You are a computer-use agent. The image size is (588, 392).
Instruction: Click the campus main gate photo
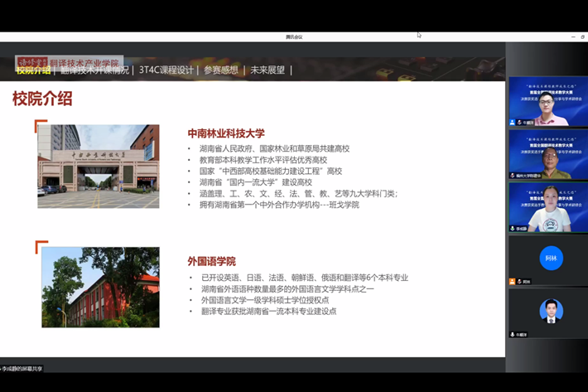(x=98, y=166)
